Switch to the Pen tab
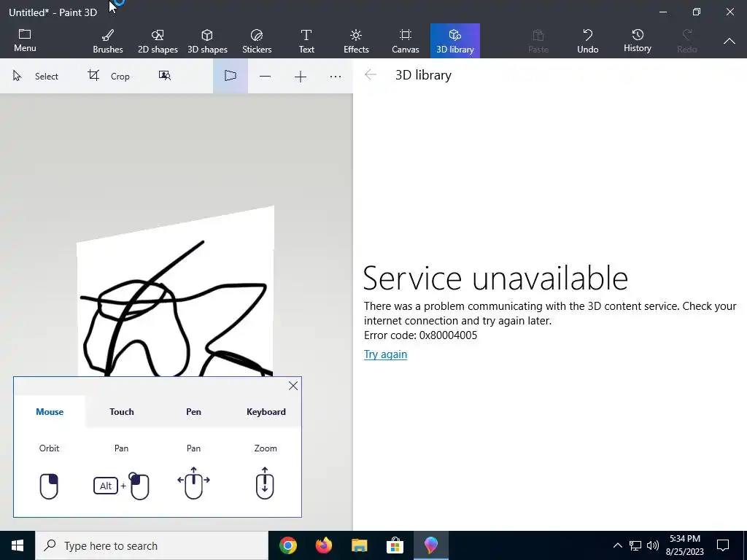This screenshot has height=560, width=747. [193, 412]
